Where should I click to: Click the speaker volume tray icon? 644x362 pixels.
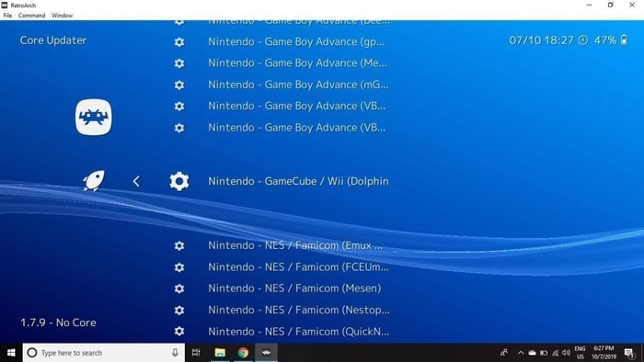pyautogui.click(x=567, y=353)
